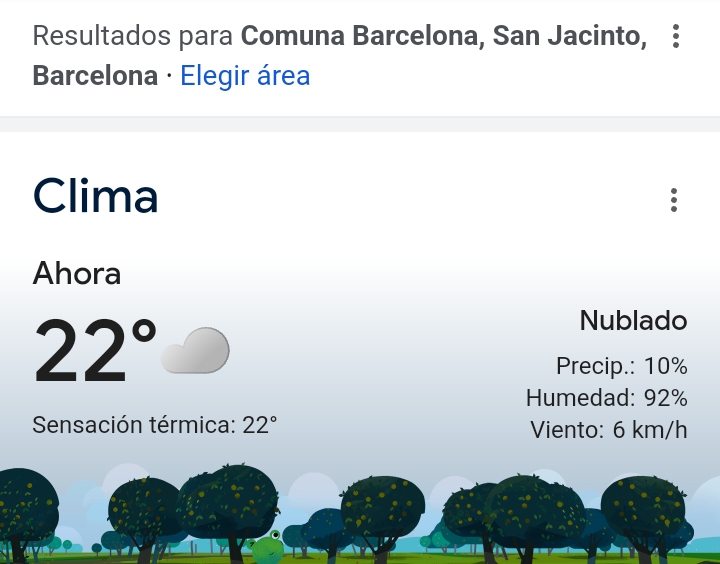
Task: Select the Ahora label
Action: 77,273
